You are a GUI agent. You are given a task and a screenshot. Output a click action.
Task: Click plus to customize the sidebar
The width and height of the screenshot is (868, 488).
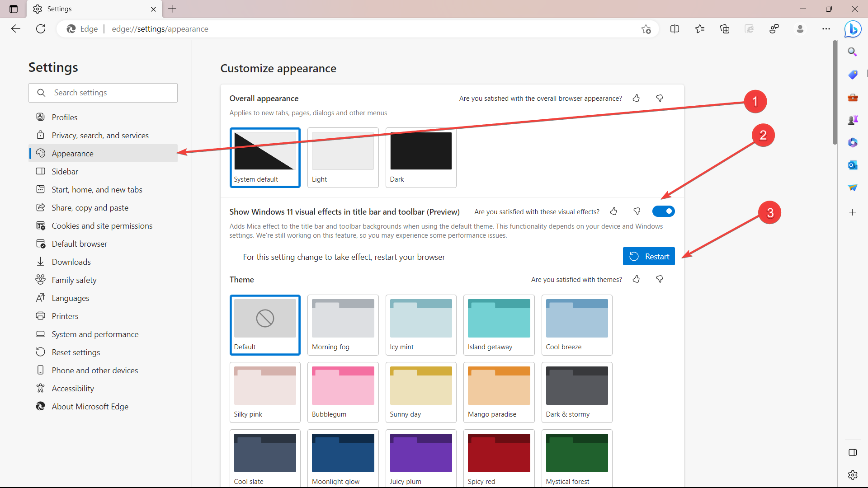853,212
